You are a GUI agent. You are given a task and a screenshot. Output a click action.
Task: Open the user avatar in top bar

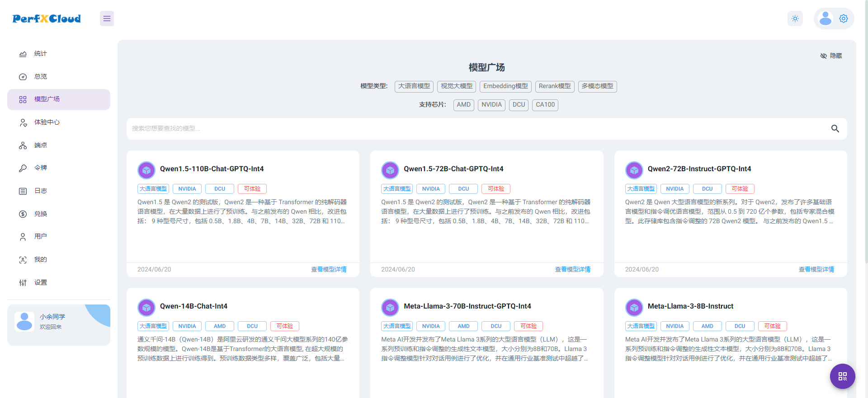click(x=826, y=19)
